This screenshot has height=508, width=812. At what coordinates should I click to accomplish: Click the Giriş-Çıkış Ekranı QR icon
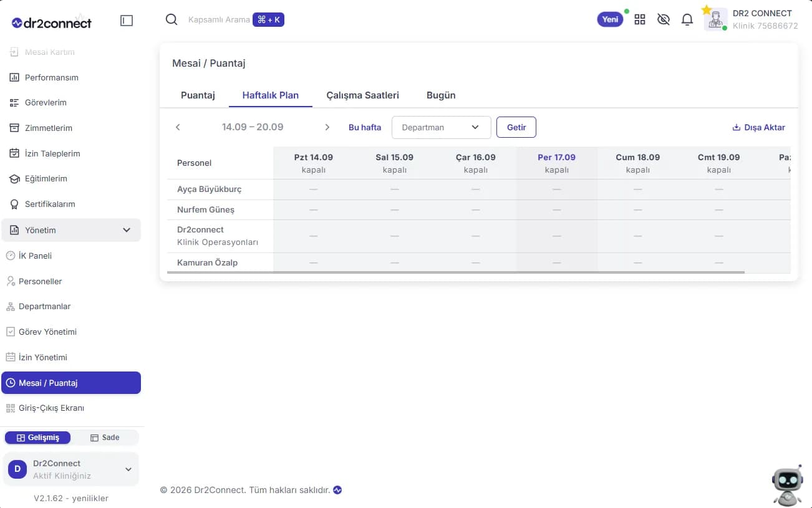[x=11, y=408]
